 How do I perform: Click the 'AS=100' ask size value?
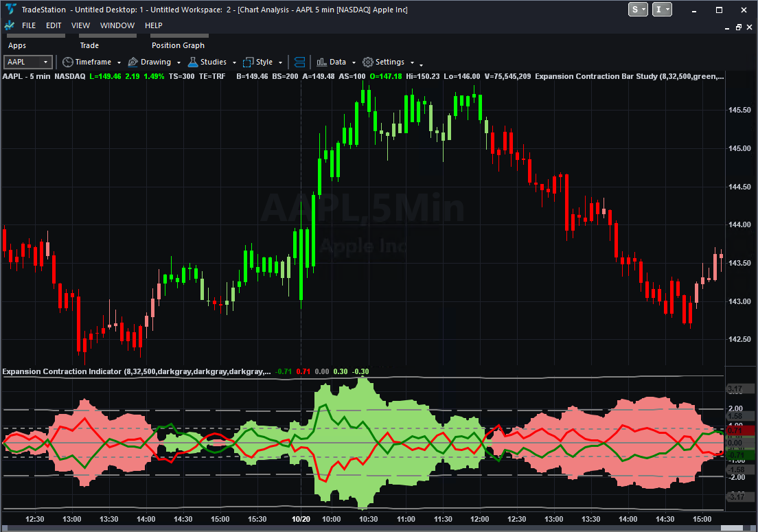[x=352, y=76]
